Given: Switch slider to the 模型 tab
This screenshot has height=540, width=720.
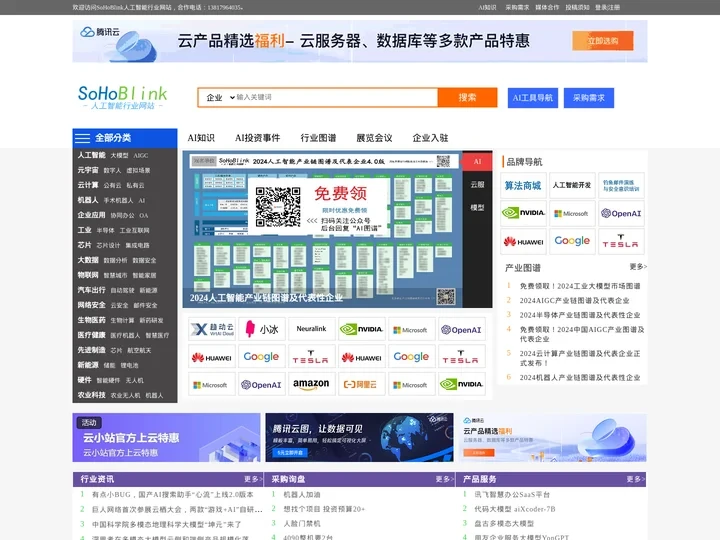Looking at the screenshot, I should pyautogui.click(x=477, y=208).
